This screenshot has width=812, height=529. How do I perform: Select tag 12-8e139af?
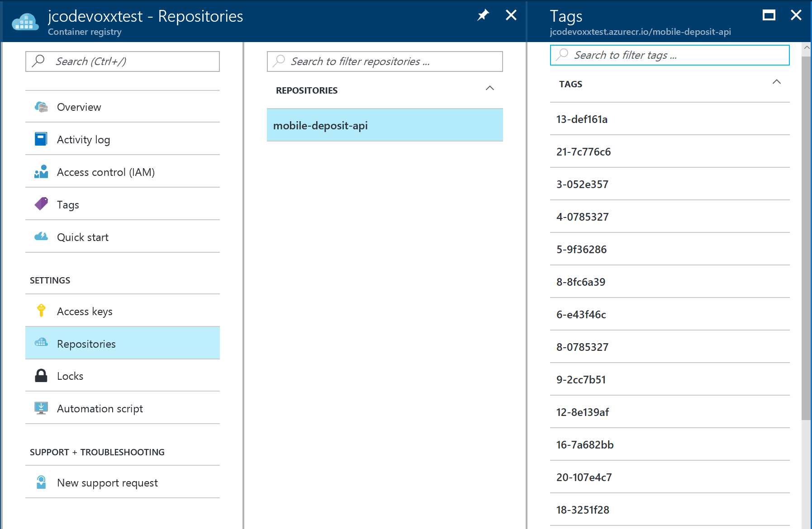(670, 412)
